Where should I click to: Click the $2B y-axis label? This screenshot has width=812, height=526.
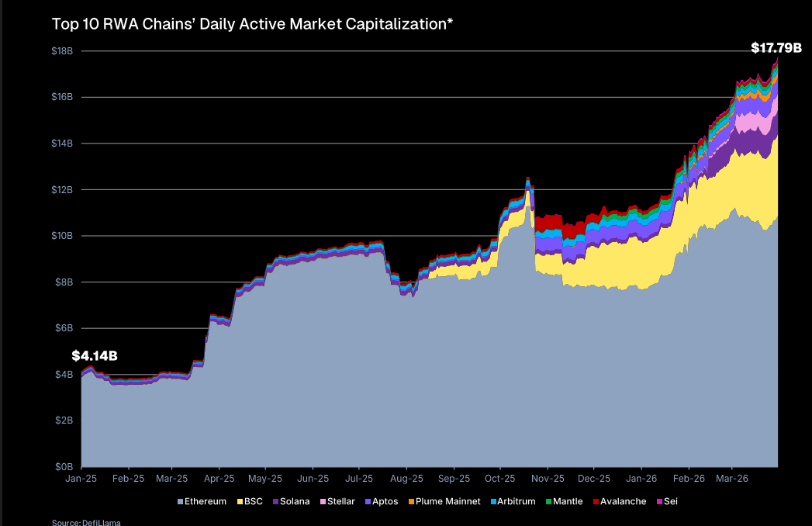click(x=64, y=420)
